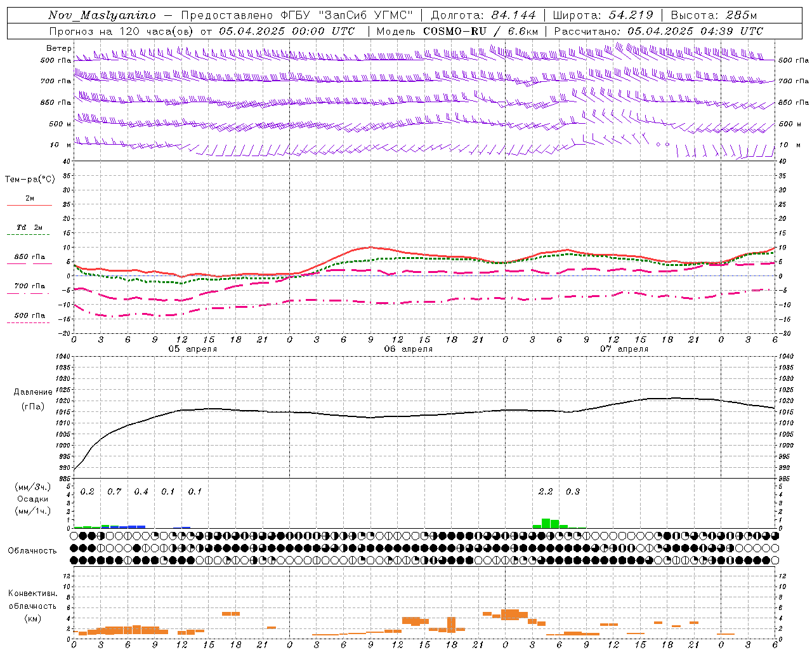The image size is (812, 650).
Task: Click the 850 гПа temperature legend entry
Action: click(29, 257)
